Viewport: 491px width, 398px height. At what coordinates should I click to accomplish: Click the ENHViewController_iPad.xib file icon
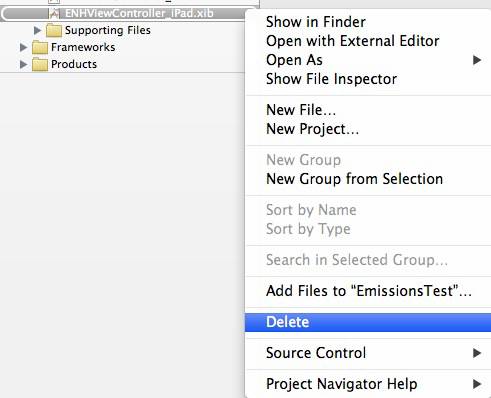coord(54,14)
